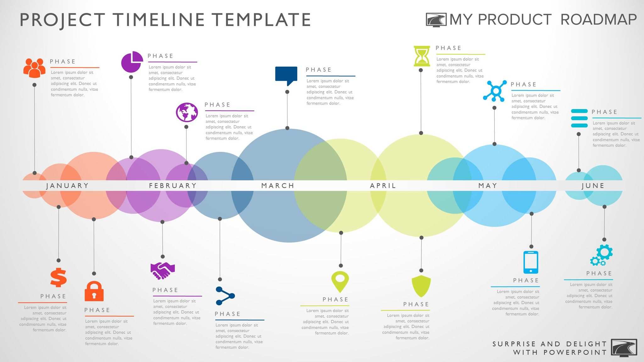644x362 pixels.
Task: Click the people/team icon in January
Action: point(34,67)
